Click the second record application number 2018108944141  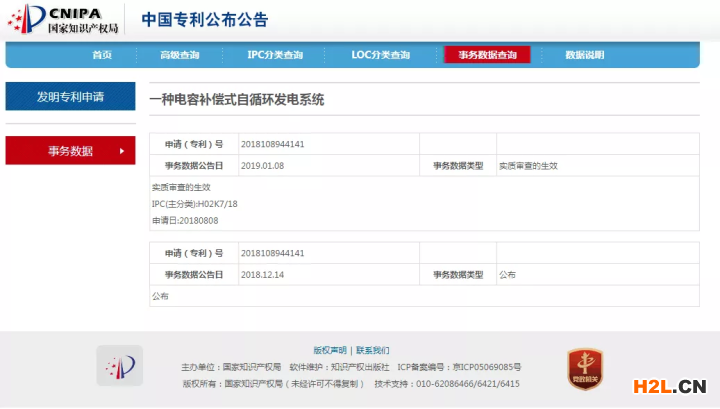coord(273,253)
